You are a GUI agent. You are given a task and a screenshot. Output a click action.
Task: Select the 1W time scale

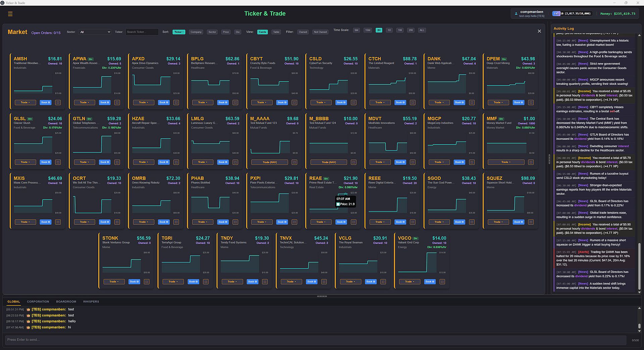[400, 30]
